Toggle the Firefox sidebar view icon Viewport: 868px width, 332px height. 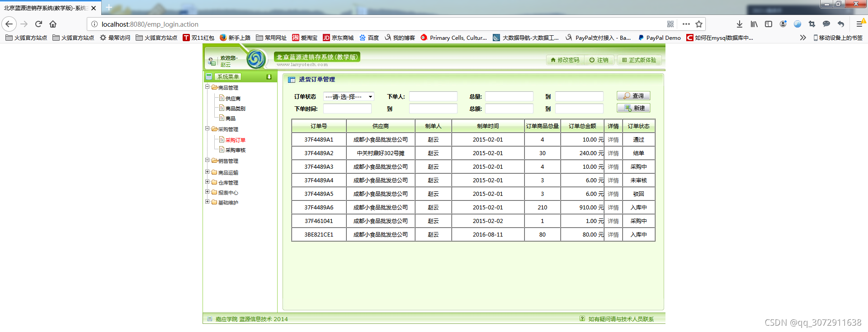[769, 24]
